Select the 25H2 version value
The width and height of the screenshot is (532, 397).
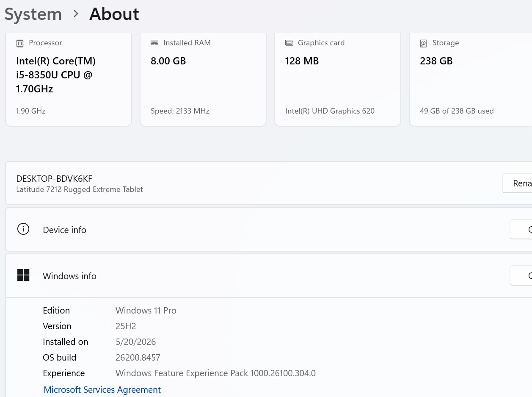click(x=126, y=326)
